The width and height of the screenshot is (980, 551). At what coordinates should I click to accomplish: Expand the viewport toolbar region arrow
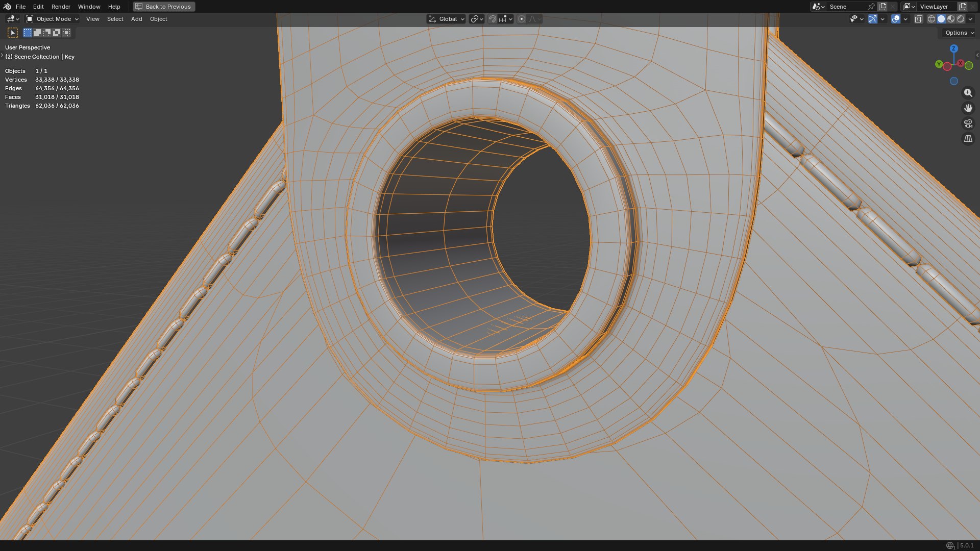click(x=2, y=55)
